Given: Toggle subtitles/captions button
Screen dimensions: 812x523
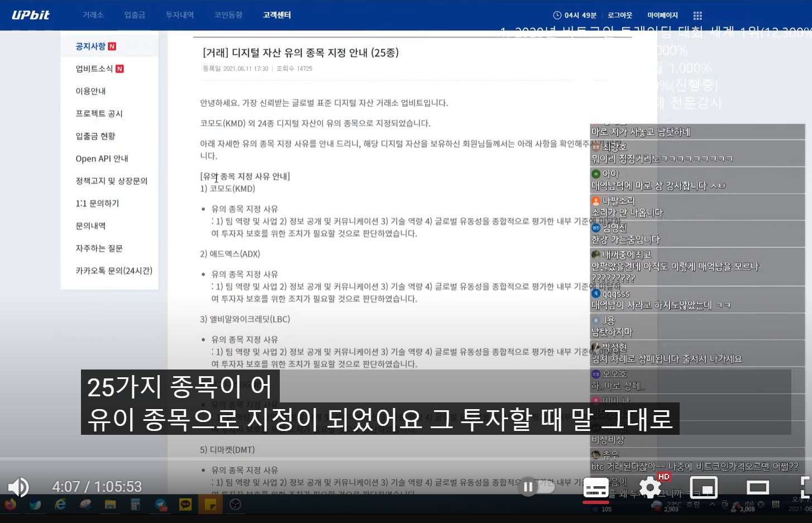Looking at the screenshot, I should pos(596,488).
